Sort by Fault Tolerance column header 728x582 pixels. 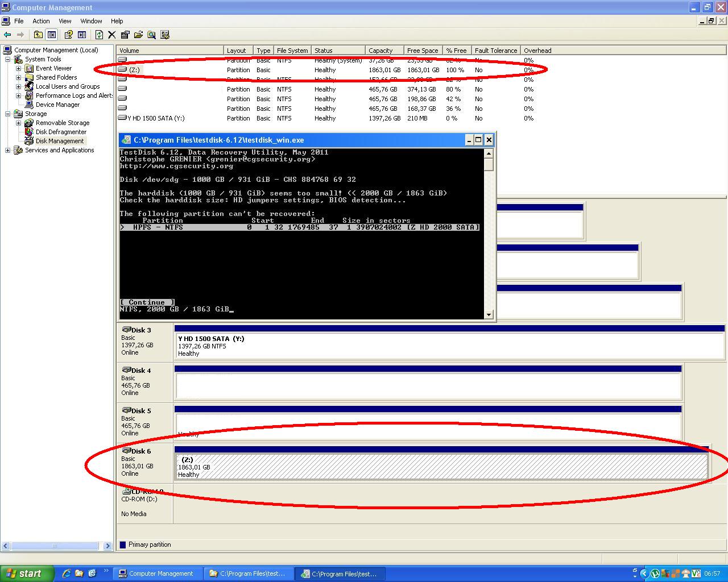[496, 51]
